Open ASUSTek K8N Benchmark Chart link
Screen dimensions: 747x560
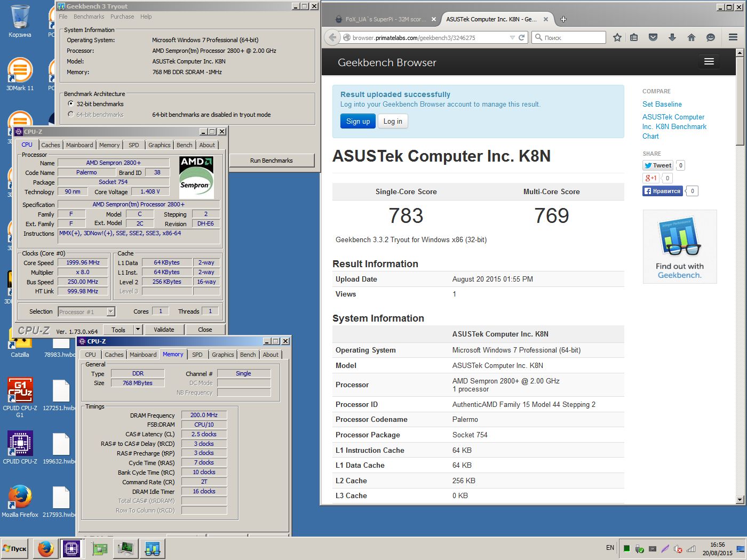tap(674, 126)
